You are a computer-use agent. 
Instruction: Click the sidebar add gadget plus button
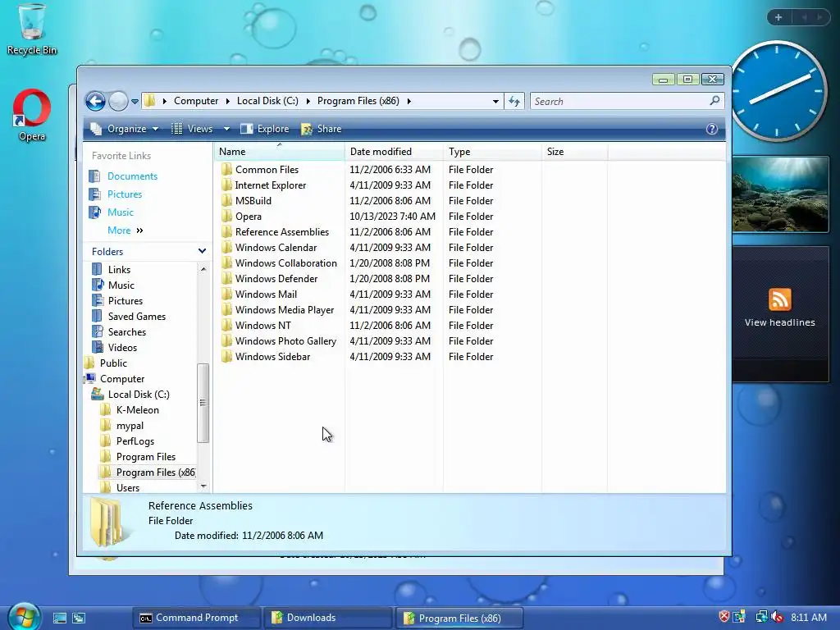778,17
